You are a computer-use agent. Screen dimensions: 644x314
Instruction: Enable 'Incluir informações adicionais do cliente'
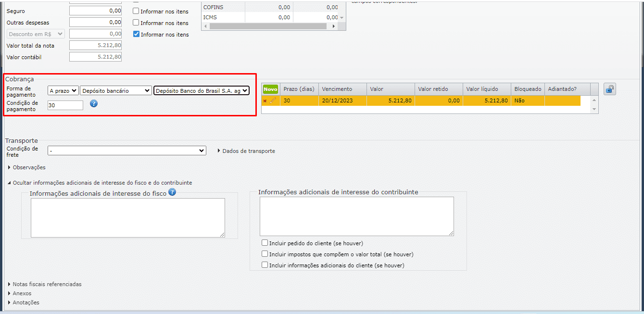pyautogui.click(x=265, y=265)
